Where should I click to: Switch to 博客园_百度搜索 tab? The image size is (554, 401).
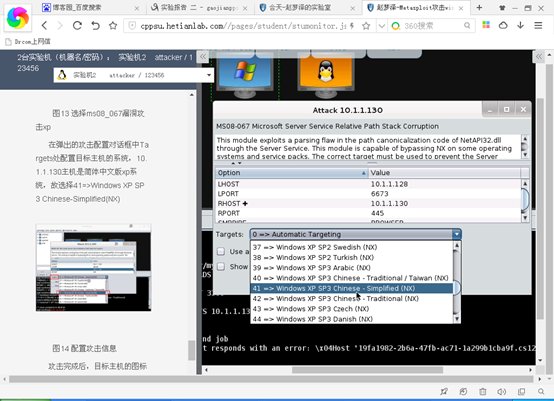tap(90, 7)
